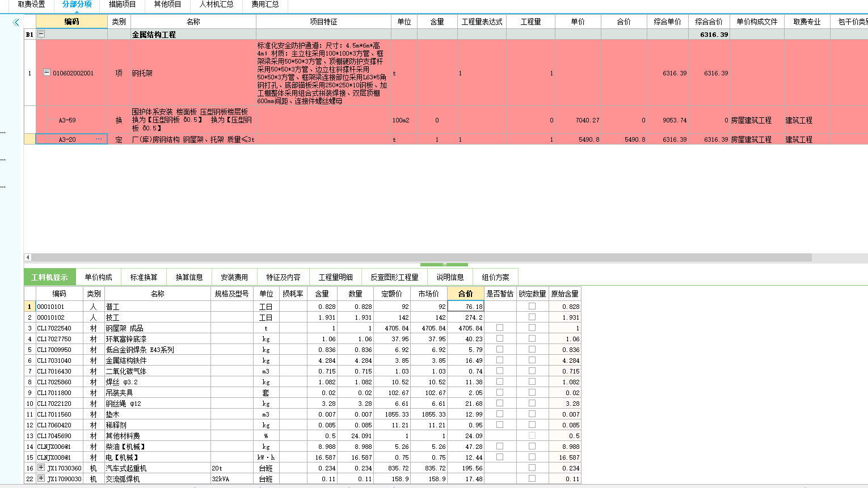
Task: Select the 项目特征 description of 钢托架
Action: point(323,73)
